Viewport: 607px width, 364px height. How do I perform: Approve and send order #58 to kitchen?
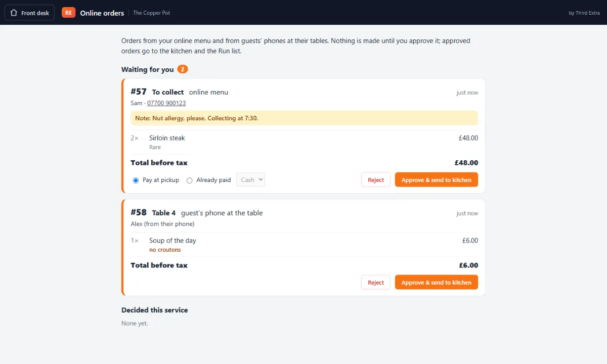(436, 283)
